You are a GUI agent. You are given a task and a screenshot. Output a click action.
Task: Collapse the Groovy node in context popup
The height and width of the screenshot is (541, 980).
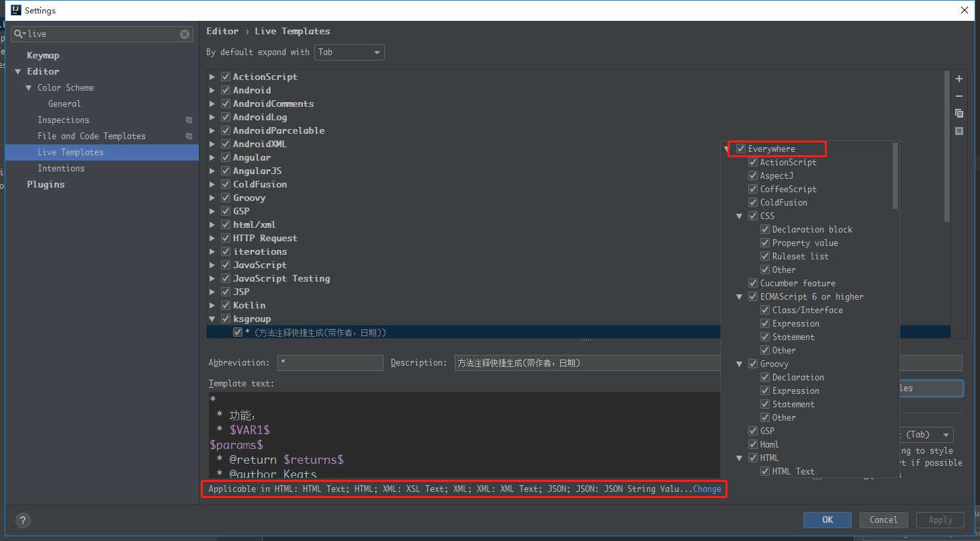pos(740,364)
